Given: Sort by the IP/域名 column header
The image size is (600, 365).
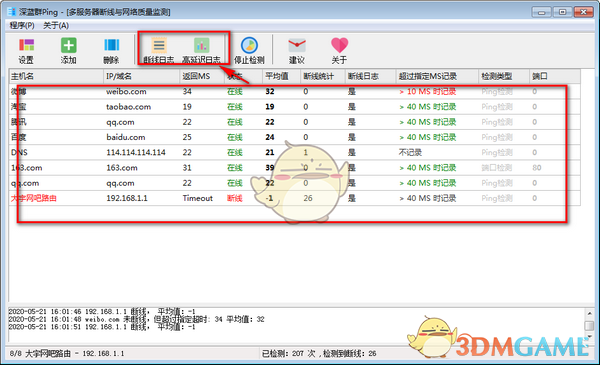Looking at the screenshot, I should 142,76.
